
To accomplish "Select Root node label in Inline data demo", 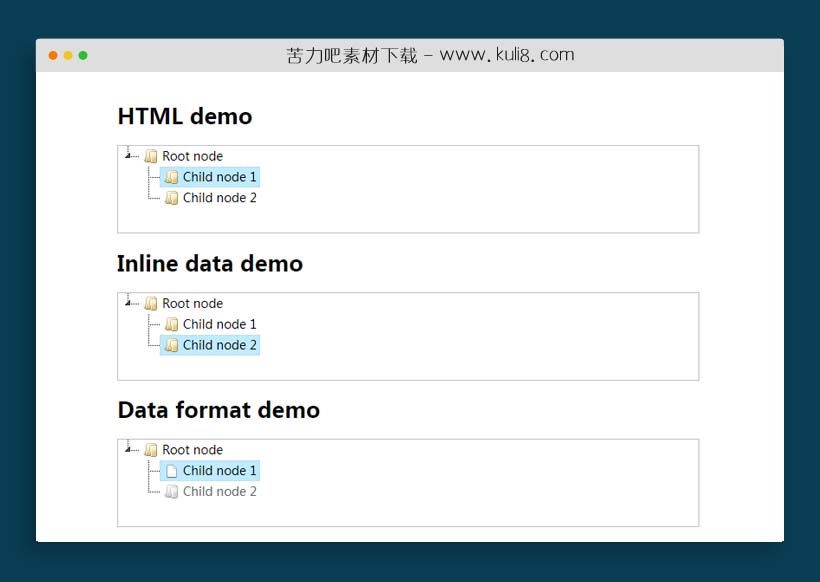I will click(x=192, y=303).
